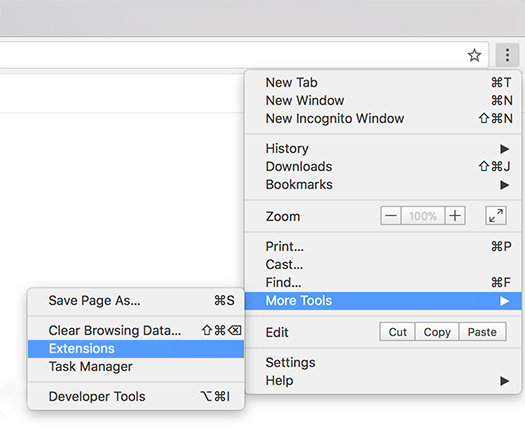Viewport: 525px width, 435px height.
Task: Click the bookmark star icon
Action: coord(474,55)
